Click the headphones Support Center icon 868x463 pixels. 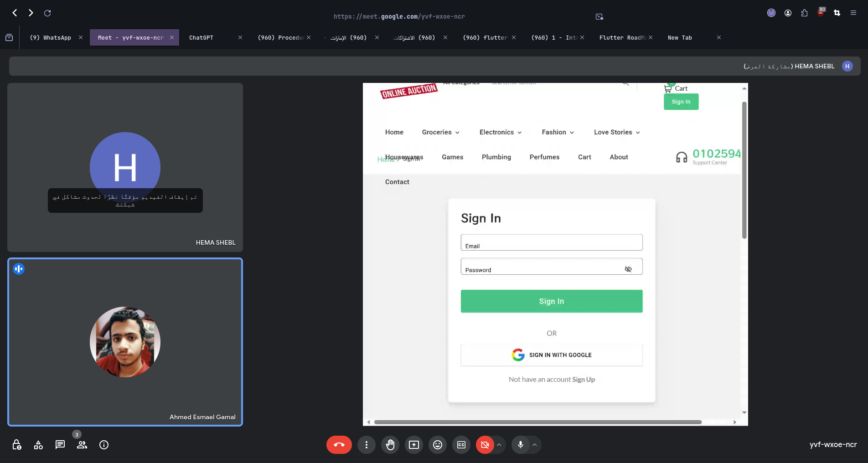pos(682,157)
